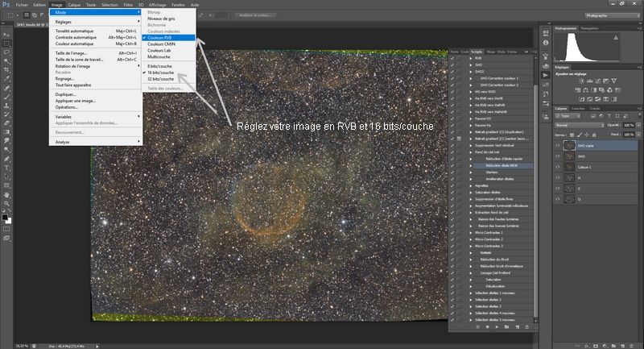Image resolution: width=644 pixels, height=349 pixels.
Task: Choose 8 bits/couche in Mode submenu
Action: (x=159, y=66)
